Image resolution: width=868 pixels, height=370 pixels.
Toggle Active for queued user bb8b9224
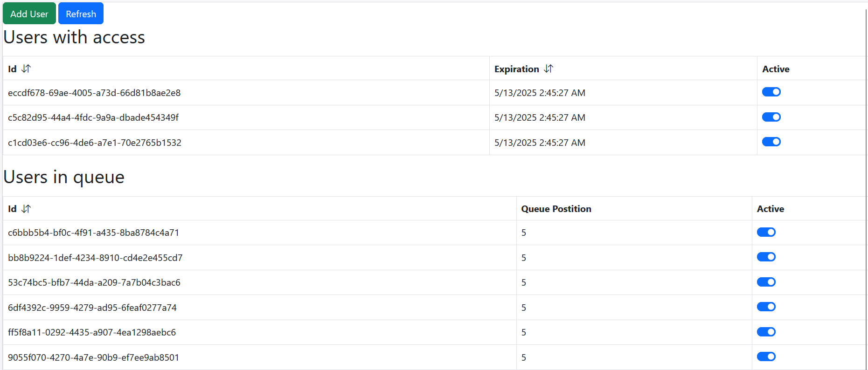(x=766, y=257)
